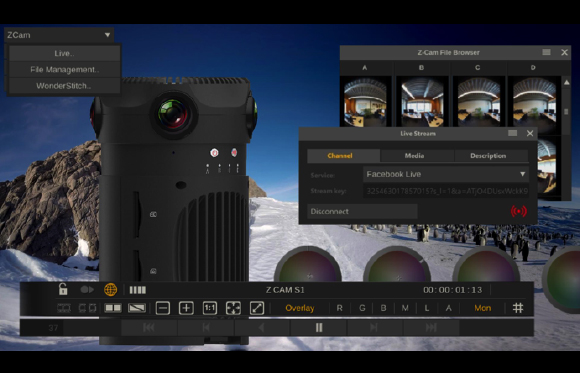
Task: Click the camera record icon
Action: point(87,289)
